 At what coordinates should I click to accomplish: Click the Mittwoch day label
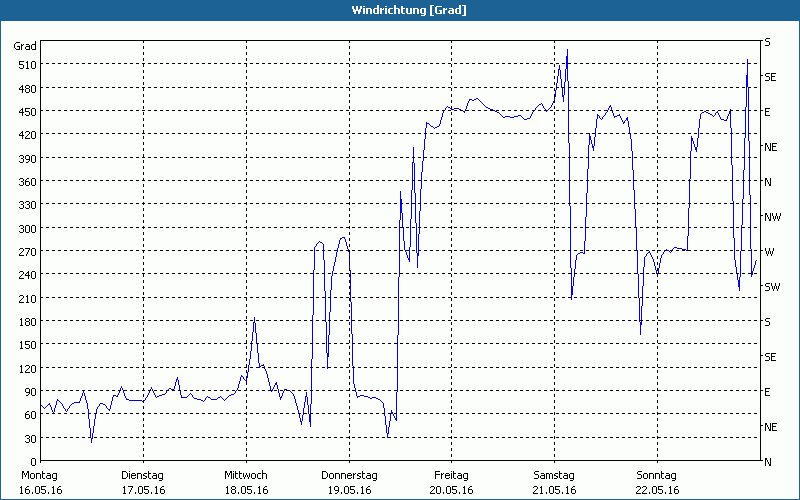tap(245, 475)
